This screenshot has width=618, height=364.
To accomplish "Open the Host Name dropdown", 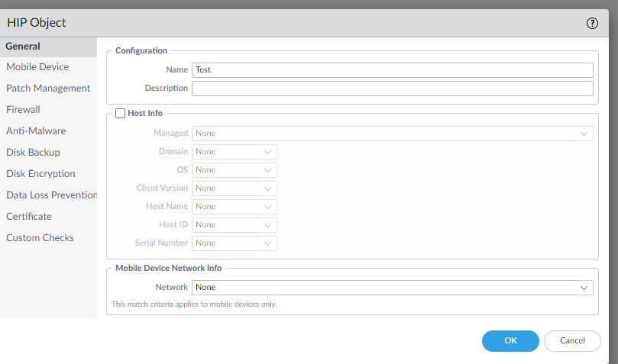I will pos(235,206).
